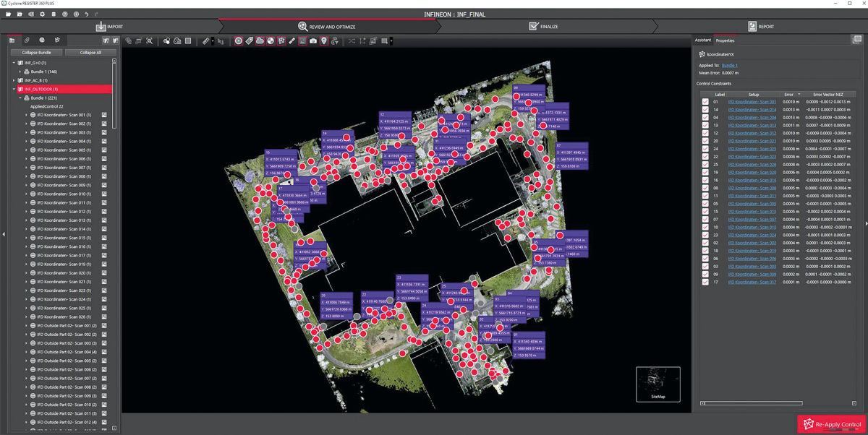Go to the IMPORT stage tab
The image size is (868, 435).
tap(110, 27)
